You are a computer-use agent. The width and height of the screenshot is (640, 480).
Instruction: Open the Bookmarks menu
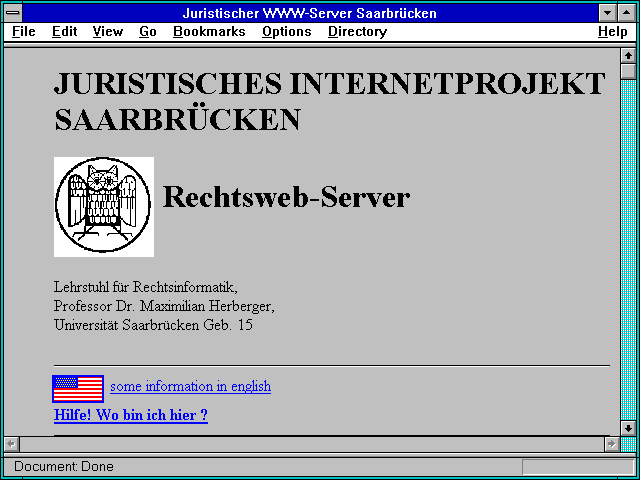209,32
